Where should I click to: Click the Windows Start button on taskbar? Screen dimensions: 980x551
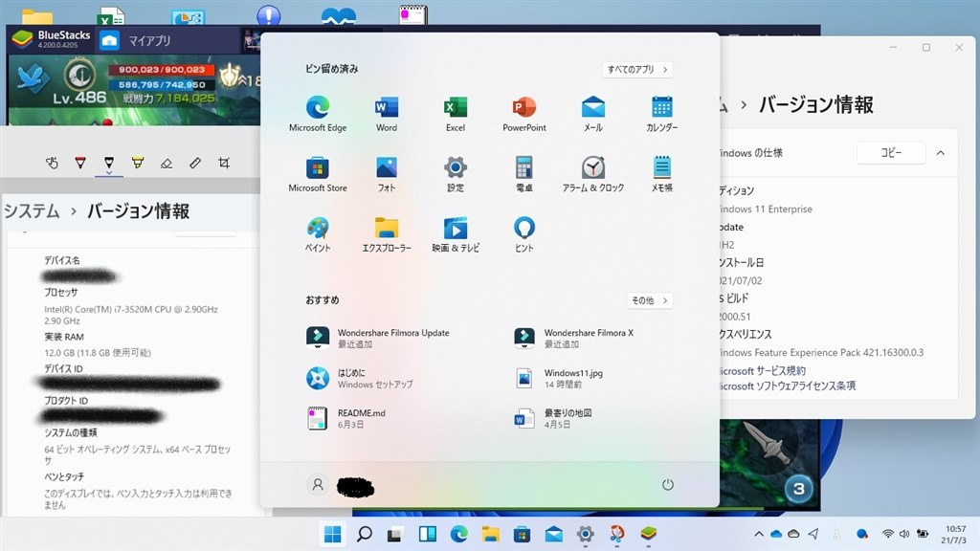click(x=332, y=534)
